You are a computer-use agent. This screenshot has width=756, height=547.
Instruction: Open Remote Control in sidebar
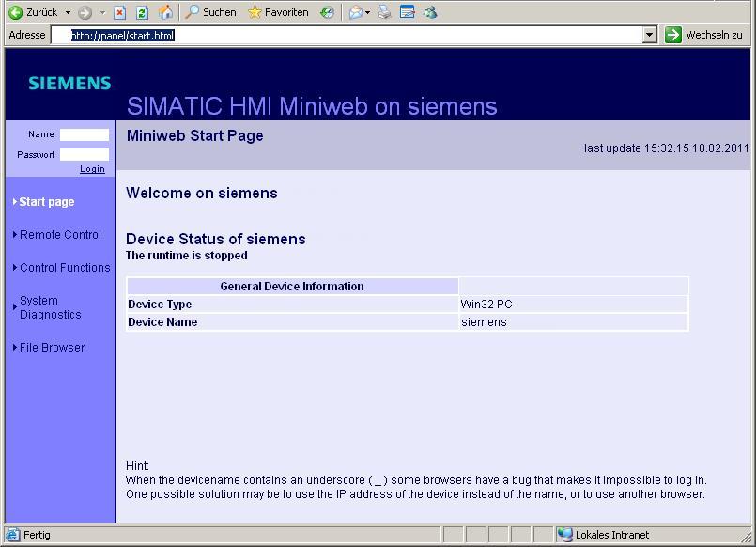click(x=60, y=234)
